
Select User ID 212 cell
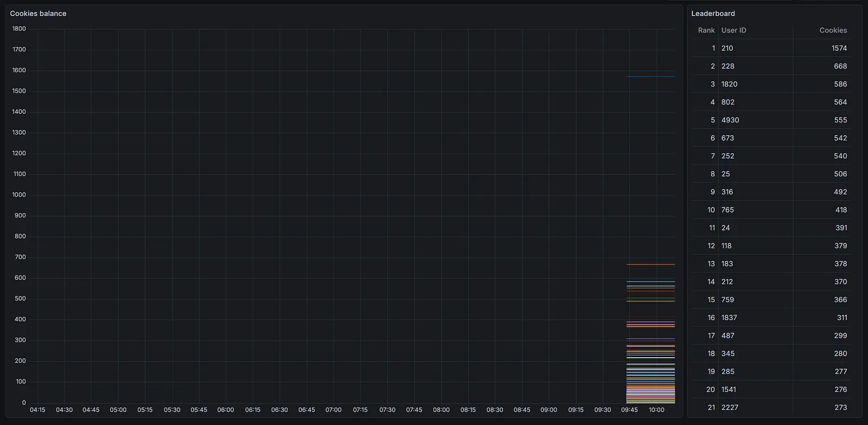[755, 282]
